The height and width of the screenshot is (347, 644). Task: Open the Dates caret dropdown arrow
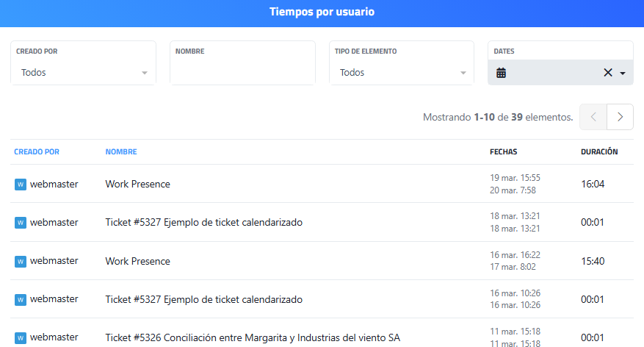pos(623,74)
